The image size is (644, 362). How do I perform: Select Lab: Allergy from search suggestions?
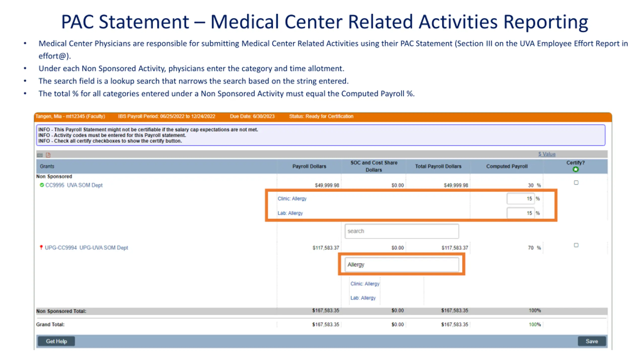363,298
